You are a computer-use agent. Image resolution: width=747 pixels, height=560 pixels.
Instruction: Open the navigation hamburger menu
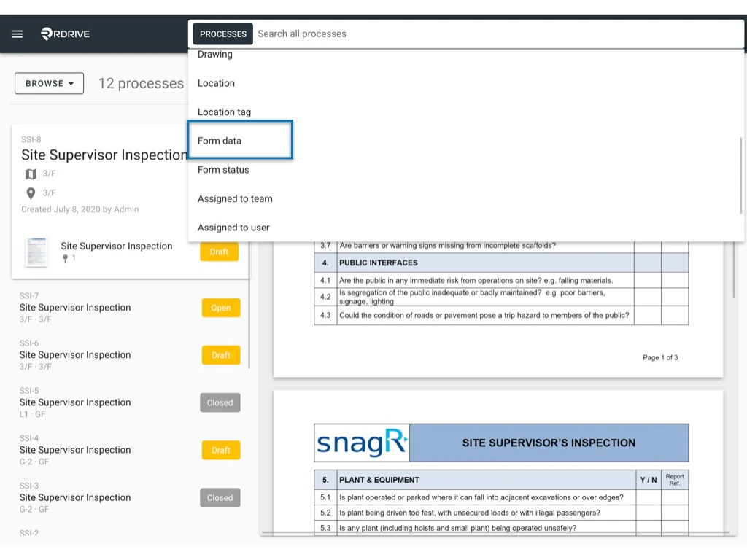(17, 34)
